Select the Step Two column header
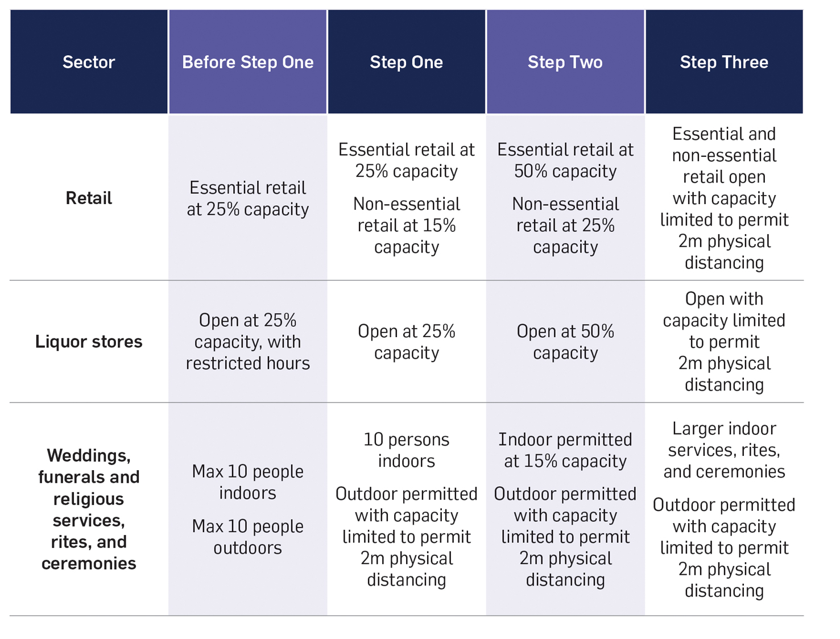The height and width of the screenshot is (639, 840). click(x=565, y=62)
